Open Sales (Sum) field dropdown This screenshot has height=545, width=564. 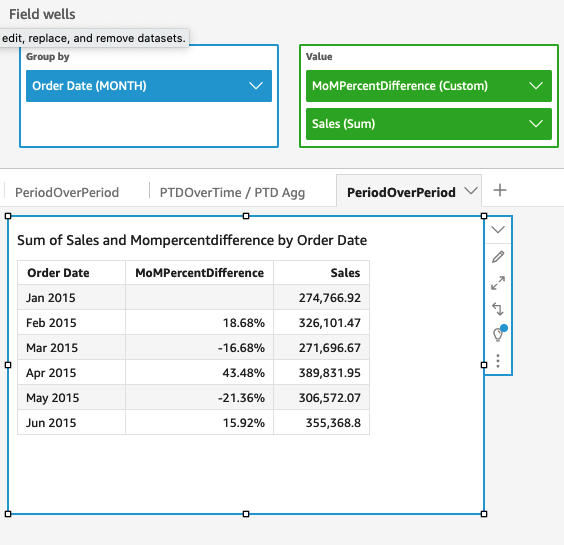536,124
